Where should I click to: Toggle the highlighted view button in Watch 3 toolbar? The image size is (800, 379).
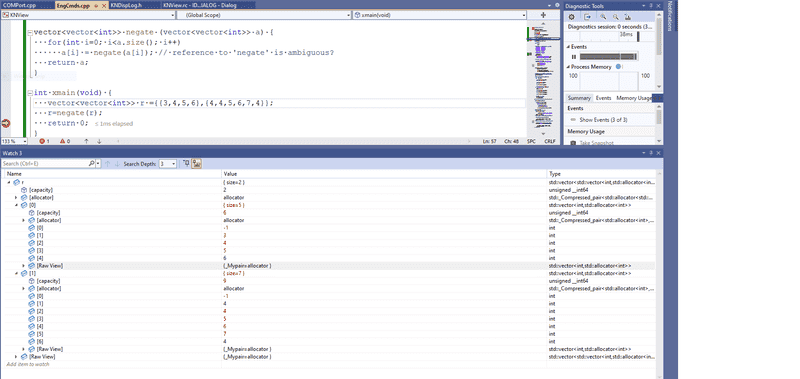pyautogui.click(x=197, y=164)
